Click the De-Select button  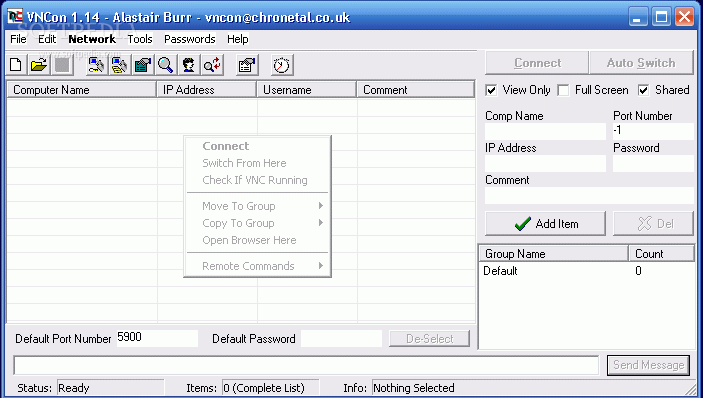[x=430, y=339]
